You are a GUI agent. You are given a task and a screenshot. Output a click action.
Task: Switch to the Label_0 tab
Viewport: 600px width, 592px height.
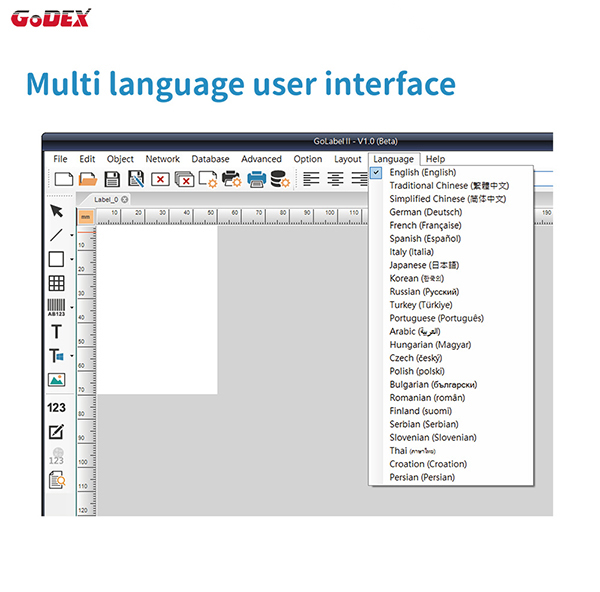click(x=106, y=199)
